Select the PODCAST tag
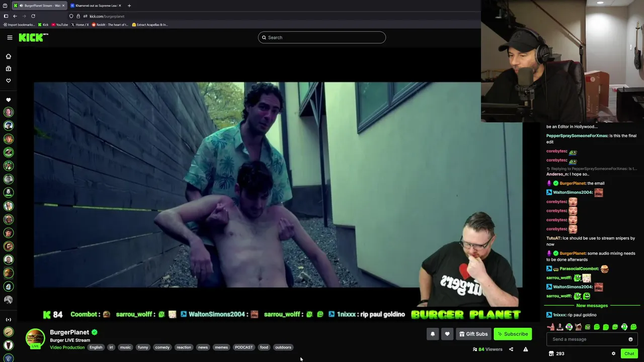 (244, 347)
